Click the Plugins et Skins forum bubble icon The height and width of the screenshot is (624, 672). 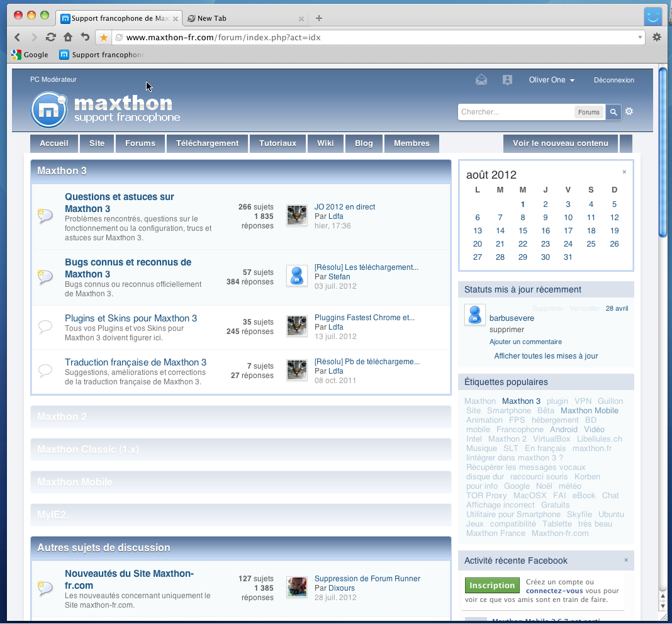[x=45, y=326]
